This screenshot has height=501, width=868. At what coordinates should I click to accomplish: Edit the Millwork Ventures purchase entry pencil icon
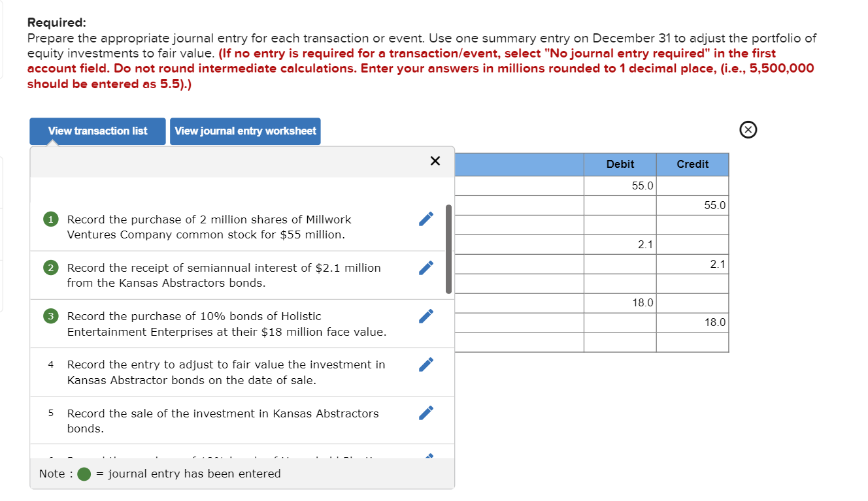point(426,219)
